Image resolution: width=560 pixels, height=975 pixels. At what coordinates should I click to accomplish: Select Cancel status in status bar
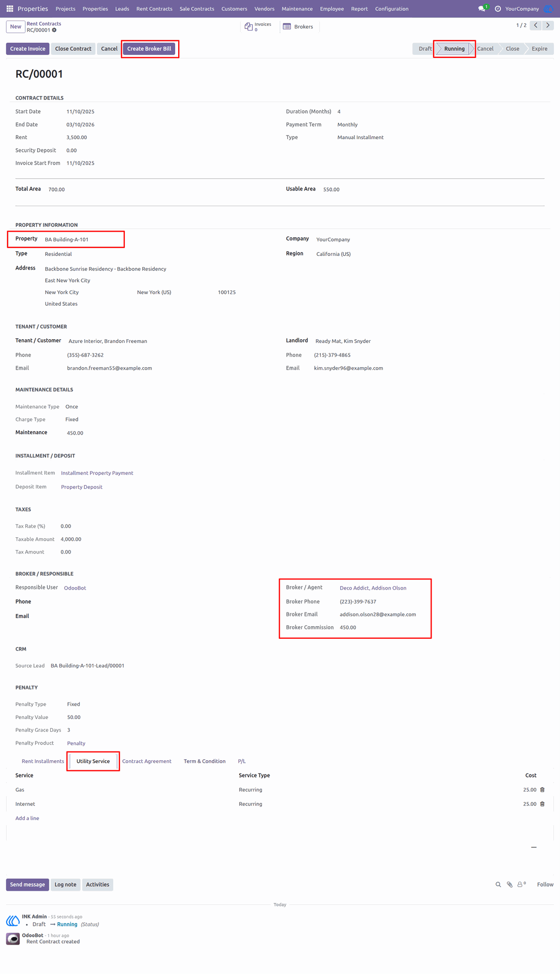[485, 49]
